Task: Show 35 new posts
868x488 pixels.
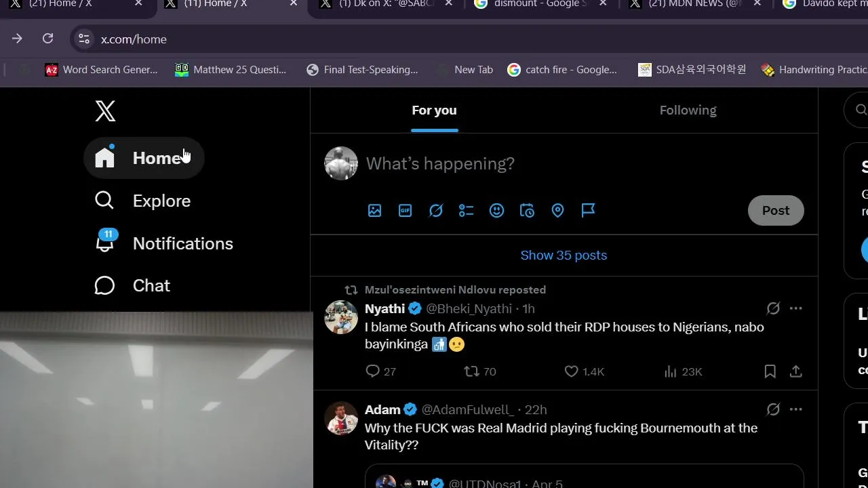Action: 564,256
